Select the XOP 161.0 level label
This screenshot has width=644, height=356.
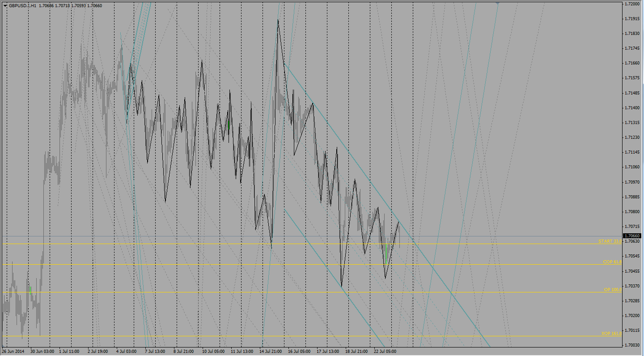click(611, 334)
